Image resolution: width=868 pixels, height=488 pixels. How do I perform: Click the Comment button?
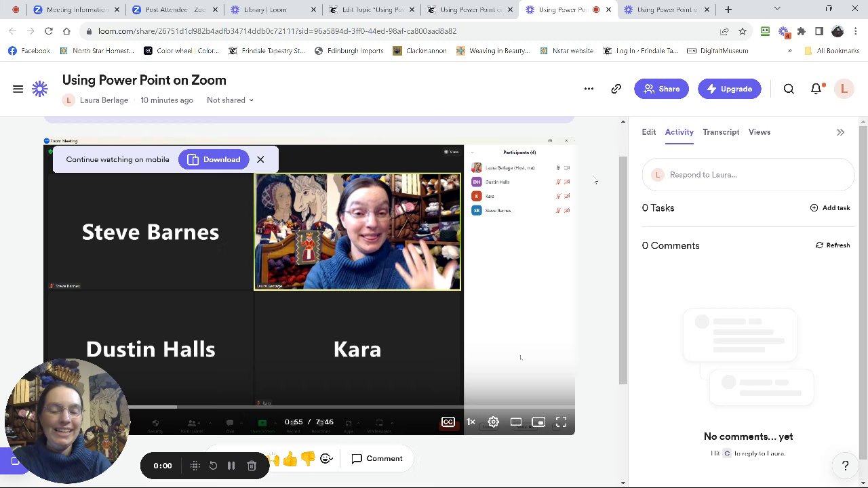pyautogui.click(x=377, y=459)
